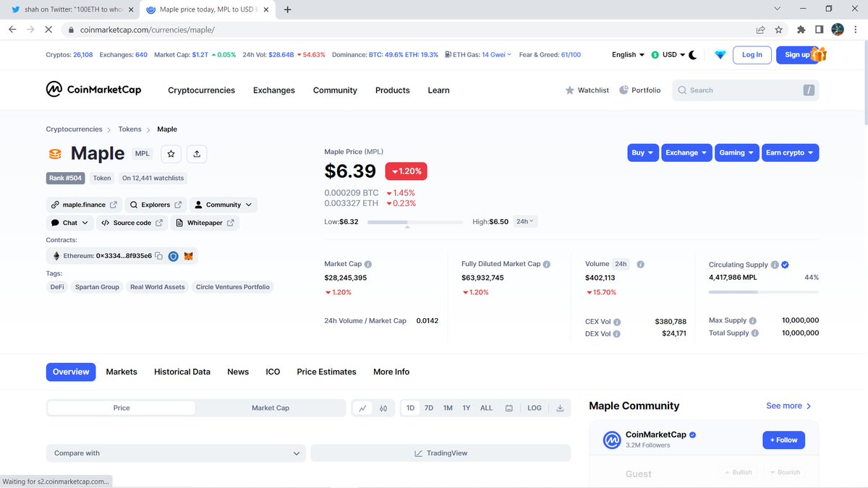The height and width of the screenshot is (488, 868).
Task: Open the Cryptocurrencies nav menu
Action: (x=201, y=90)
